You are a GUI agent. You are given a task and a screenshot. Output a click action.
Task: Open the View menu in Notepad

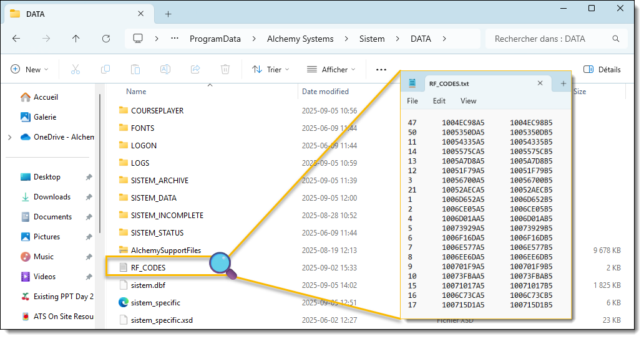468,101
